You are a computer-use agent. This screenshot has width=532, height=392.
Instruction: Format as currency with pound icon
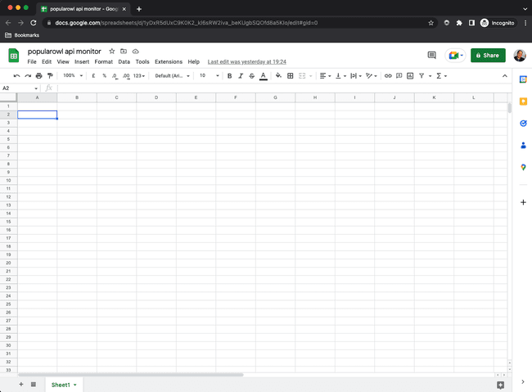(93, 75)
